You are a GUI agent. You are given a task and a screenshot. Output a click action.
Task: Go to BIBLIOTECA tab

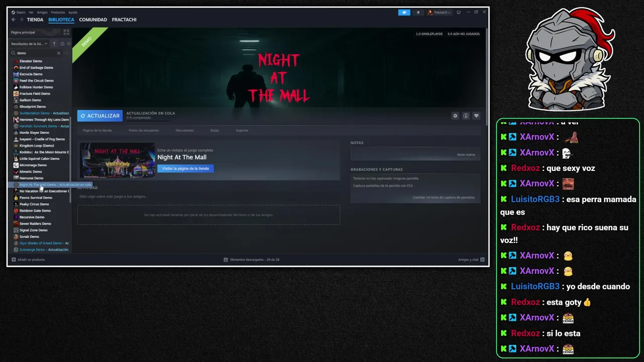coord(61,20)
